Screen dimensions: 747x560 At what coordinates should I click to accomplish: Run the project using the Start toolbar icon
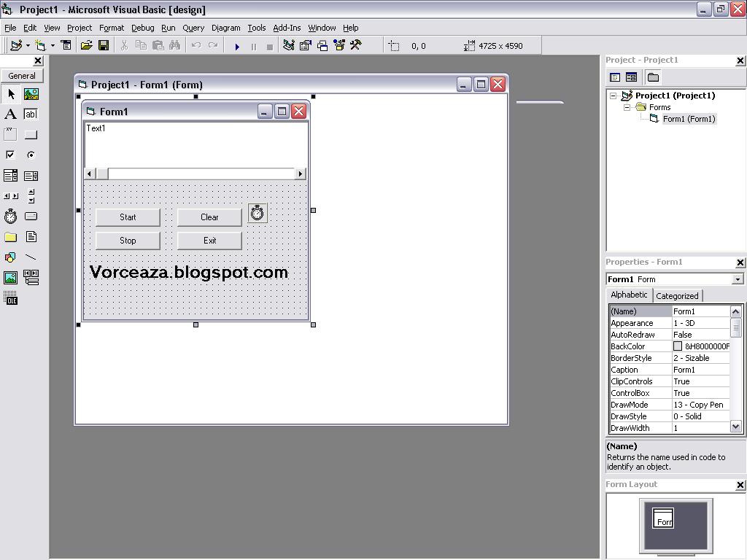coord(237,45)
